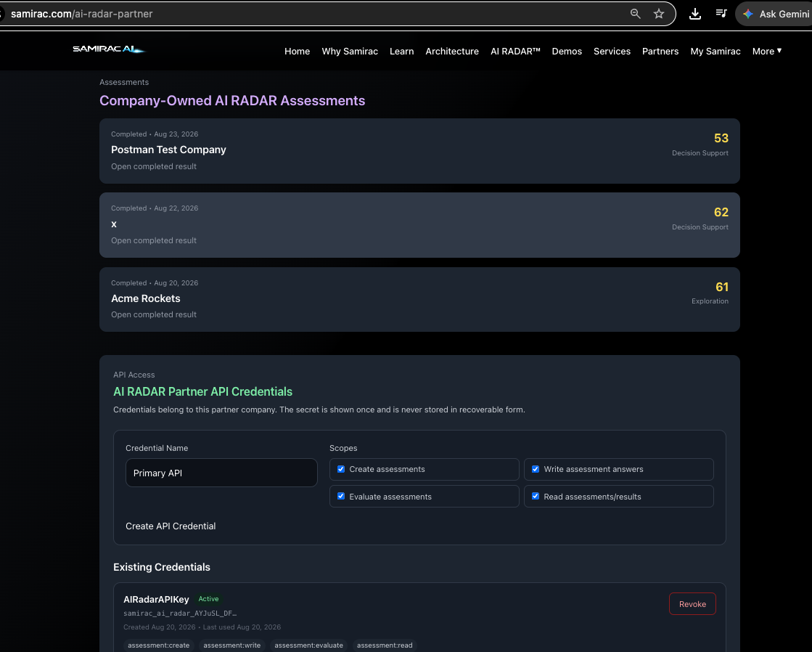812x652 pixels.
Task: Click 'Completed • Aug 23, 2026' text
Action: coord(155,134)
